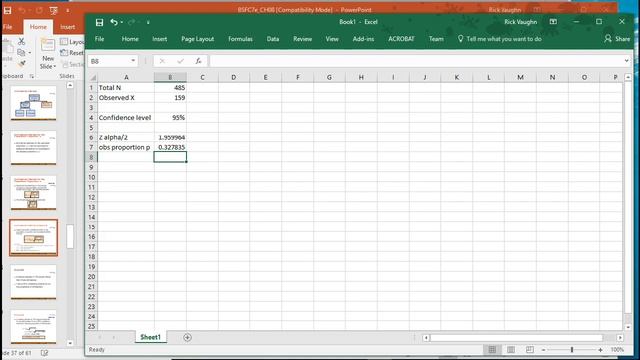Open the Data tab
The width and height of the screenshot is (640, 360).
273,39
